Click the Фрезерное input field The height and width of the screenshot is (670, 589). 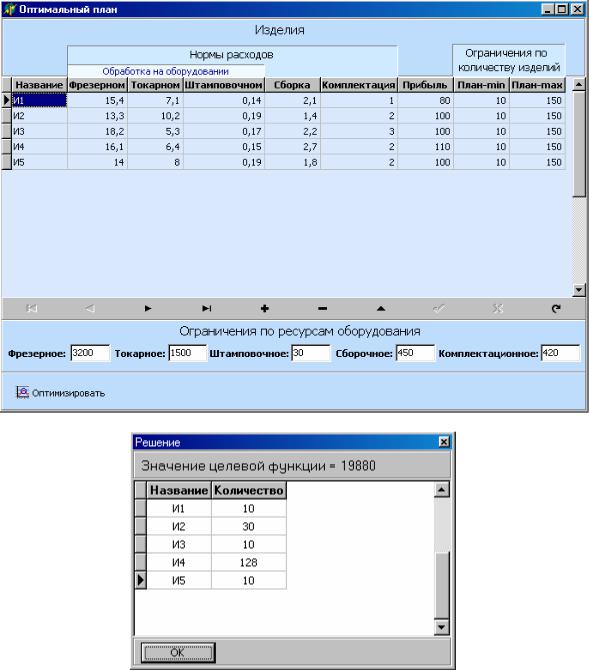[90, 353]
